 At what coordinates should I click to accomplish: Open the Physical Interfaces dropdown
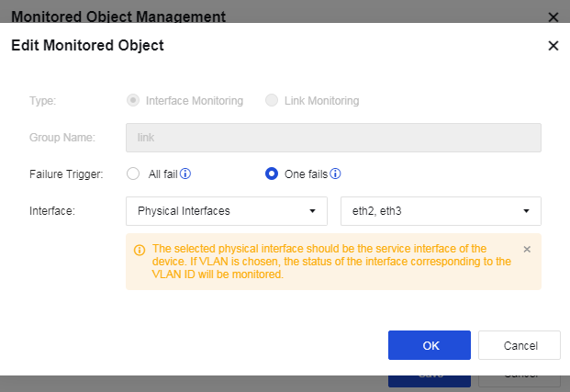(227, 211)
